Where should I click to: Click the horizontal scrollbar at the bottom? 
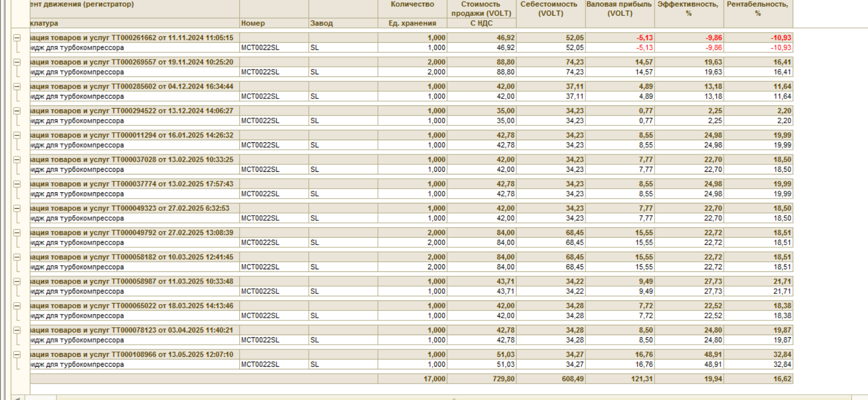point(453,398)
